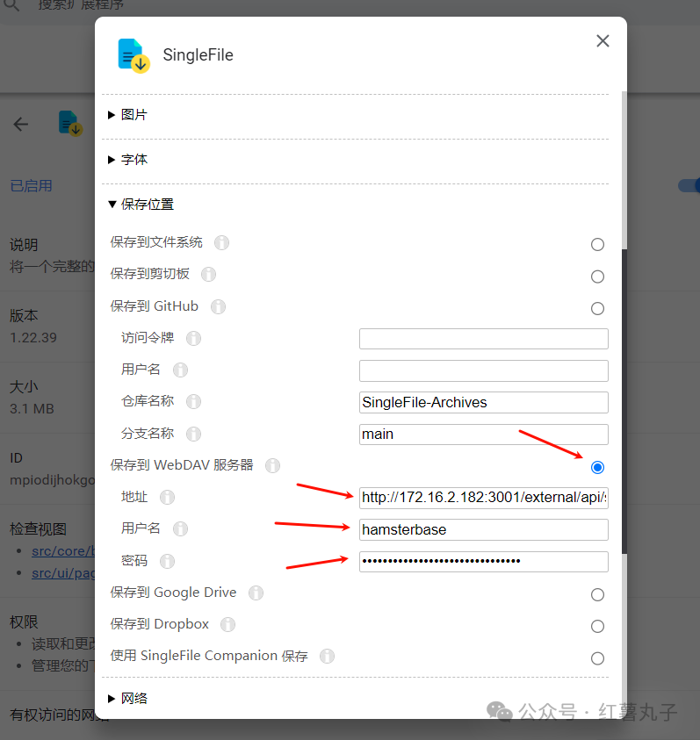Click the search icon in extensions page
700x740 pixels.
[x=11, y=5]
